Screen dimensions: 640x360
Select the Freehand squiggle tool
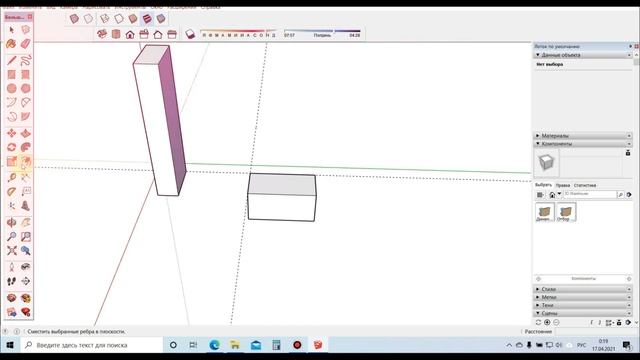26,61
